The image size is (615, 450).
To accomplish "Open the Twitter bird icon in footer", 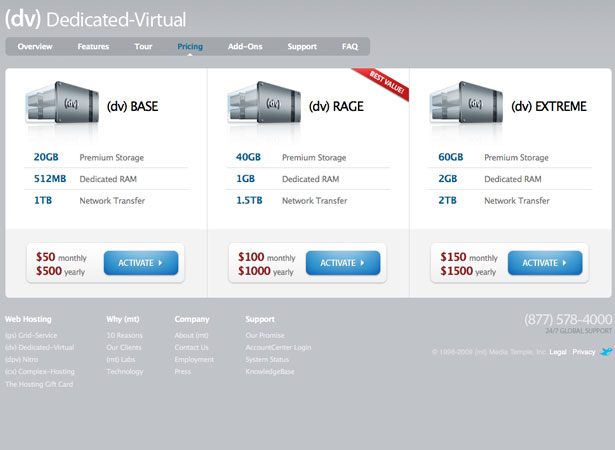I will click(x=606, y=351).
